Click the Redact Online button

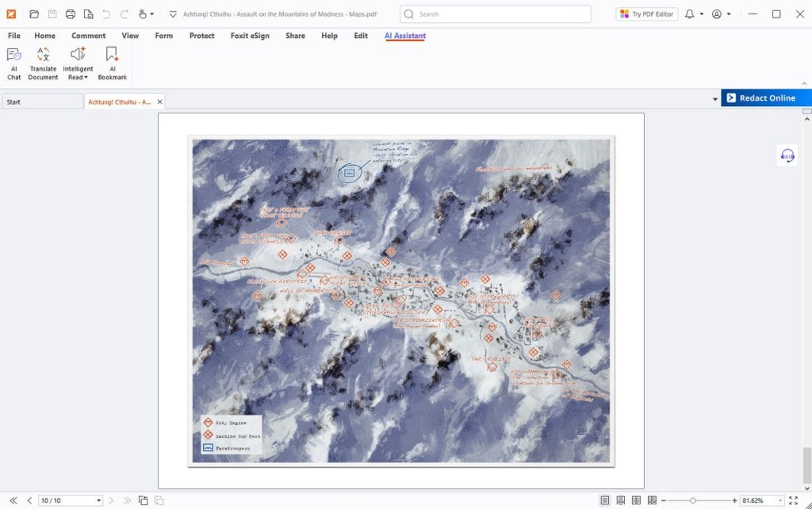767,98
